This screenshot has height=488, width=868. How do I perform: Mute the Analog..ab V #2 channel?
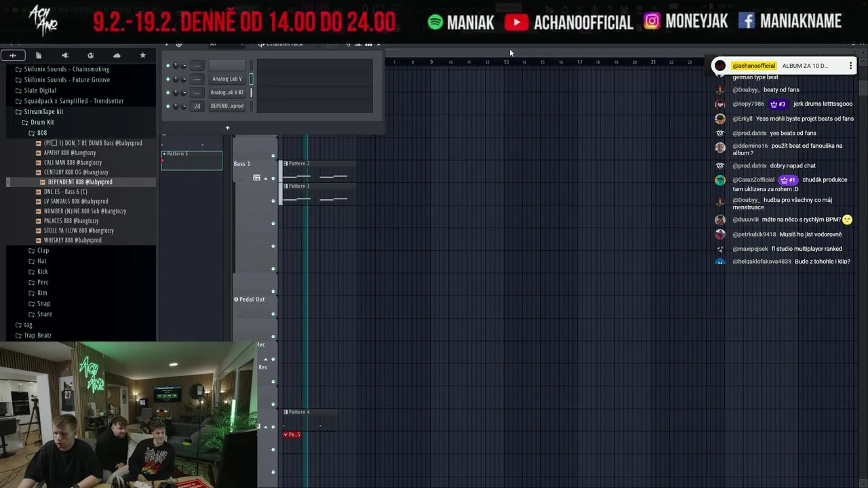(167, 92)
